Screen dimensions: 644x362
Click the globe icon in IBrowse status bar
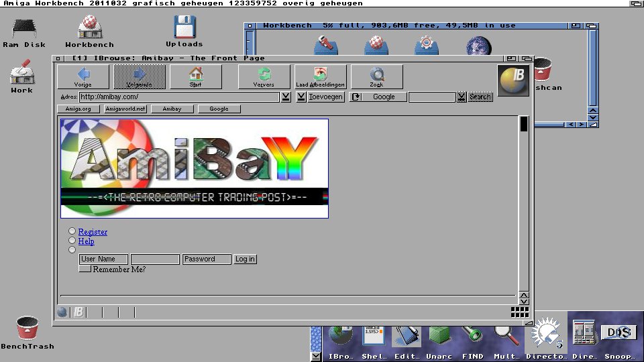62,312
